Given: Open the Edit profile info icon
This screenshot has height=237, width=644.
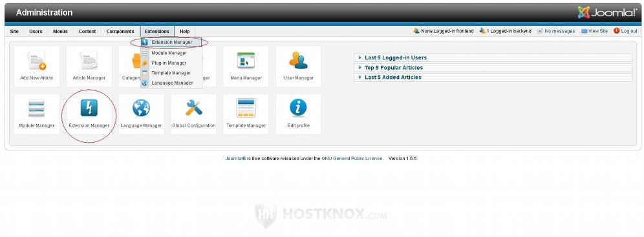Looking at the screenshot, I should [298, 108].
